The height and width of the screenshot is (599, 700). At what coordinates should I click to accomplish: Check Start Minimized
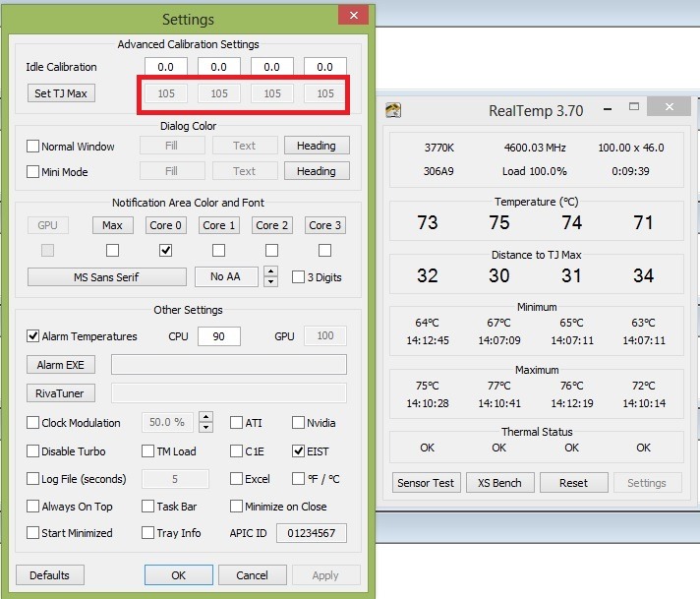32,532
